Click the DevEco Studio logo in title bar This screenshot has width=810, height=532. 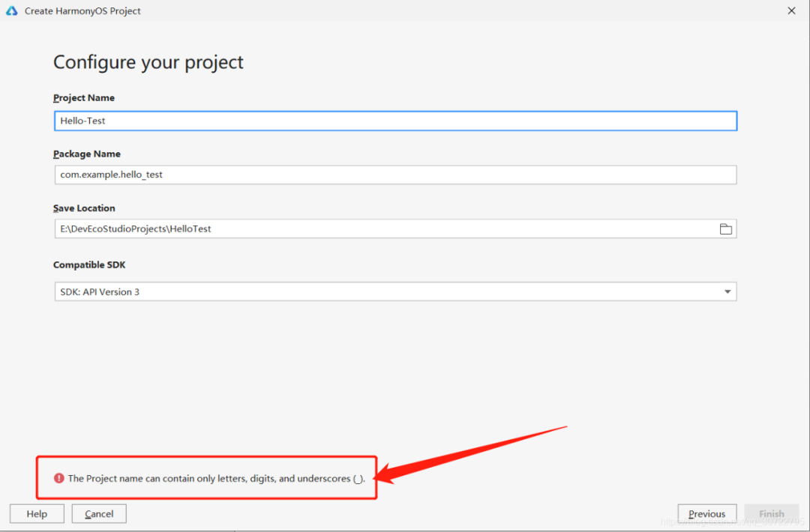(11, 10)
